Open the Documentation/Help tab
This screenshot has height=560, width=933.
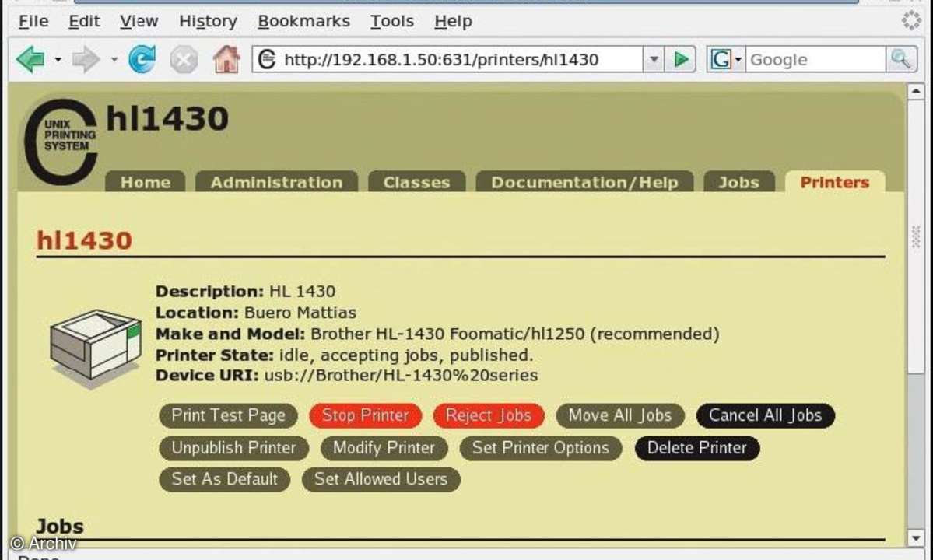[x=584, y=182]
